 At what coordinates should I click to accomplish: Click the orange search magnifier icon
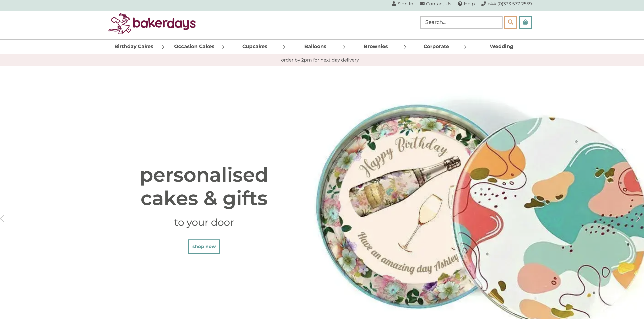pos(510,22)
